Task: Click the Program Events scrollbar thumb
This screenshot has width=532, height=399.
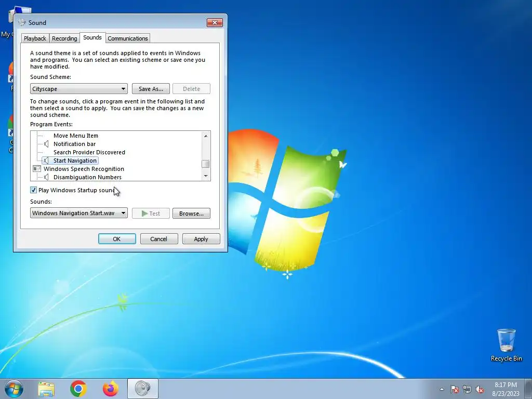Action: (206, 164)
